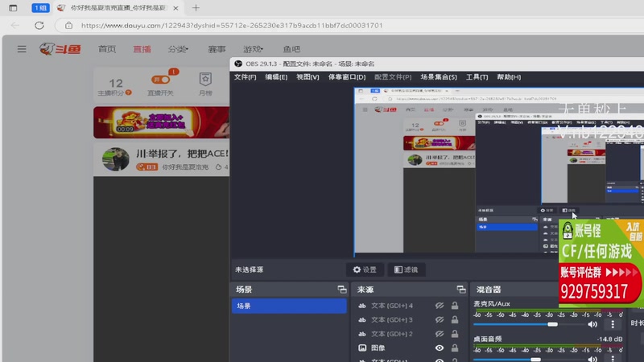Expand the 分类 dropdown on Douyu

pos(178,49)
